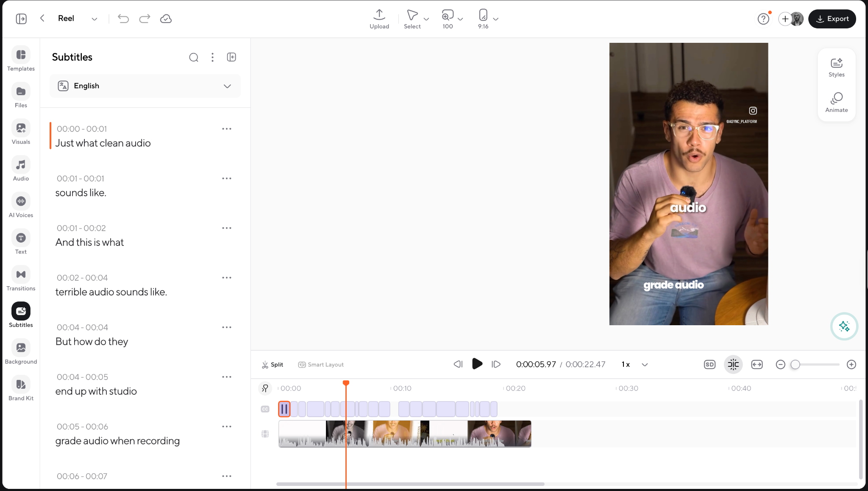Open the AI Voices panel
This screenshot has width=868, height=491.
[21, 206]
